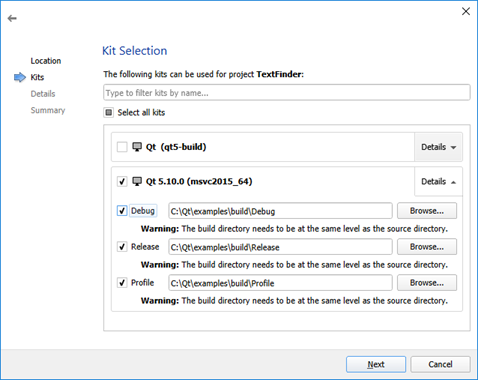Select the Location step in the sidebar
This screenshot has width=478, height=380.
click(x=46, y=61)
